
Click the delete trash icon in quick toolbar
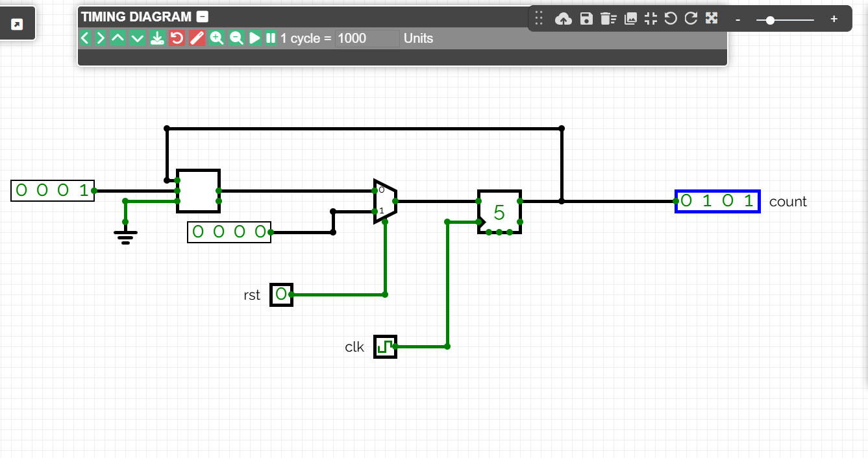click(608, 19)
